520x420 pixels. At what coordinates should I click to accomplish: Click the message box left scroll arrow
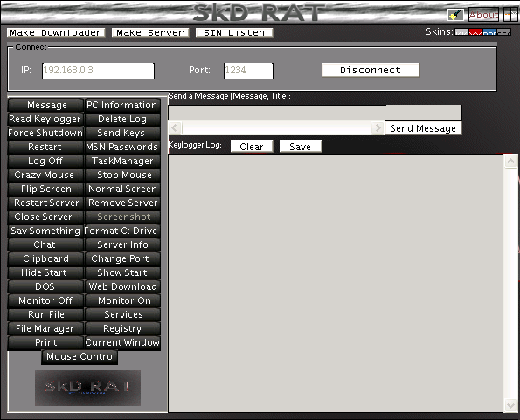coord(175,127)
